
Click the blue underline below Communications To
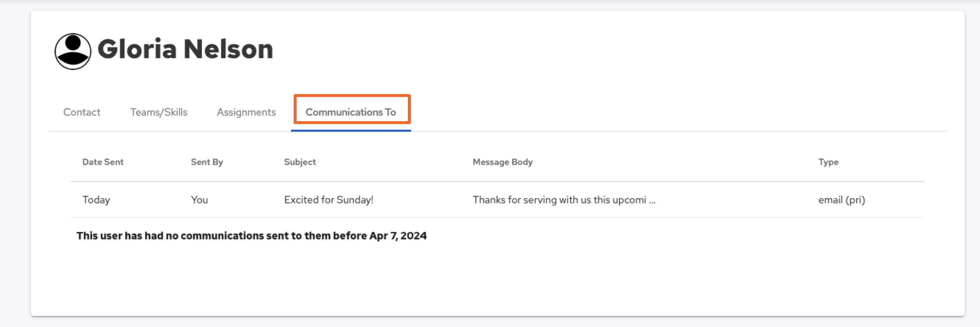(350, 130)
